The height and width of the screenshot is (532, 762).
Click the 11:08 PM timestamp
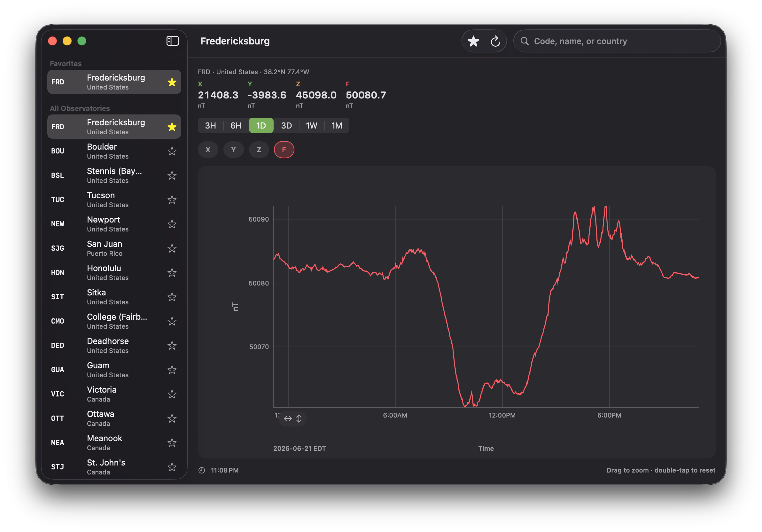[x=225, y=470]
